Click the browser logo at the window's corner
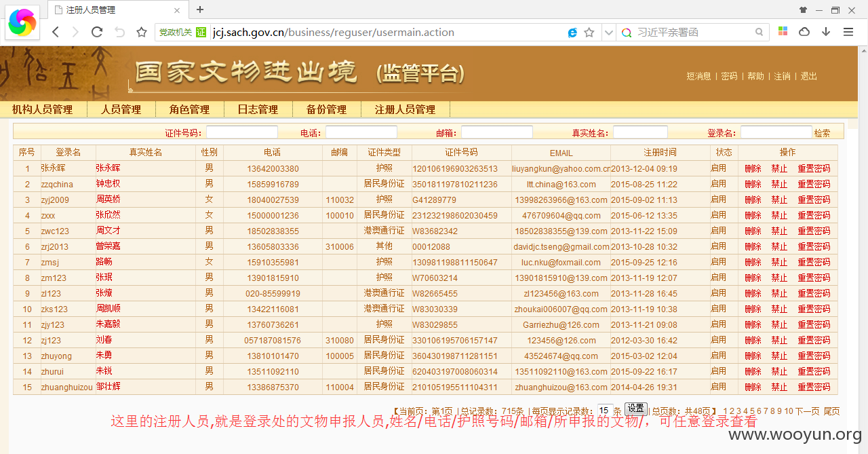Viewport: 868px width, 454px height. click(22, 22)
